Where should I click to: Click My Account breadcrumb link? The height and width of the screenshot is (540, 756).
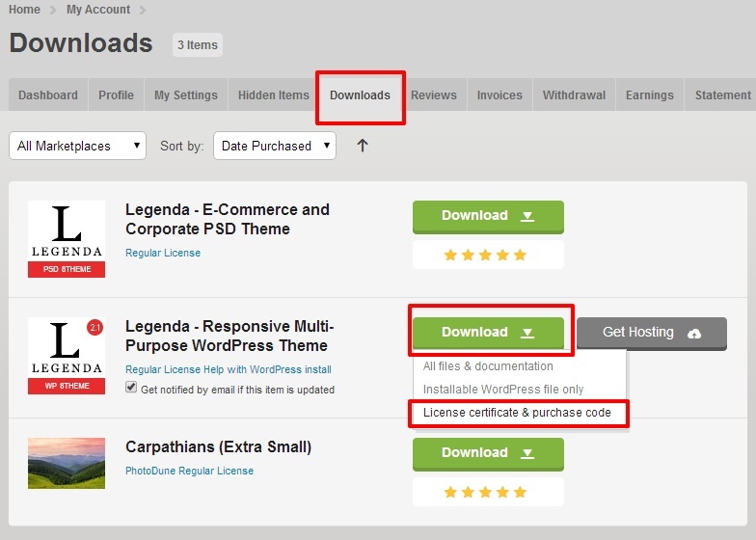point(97,10)
